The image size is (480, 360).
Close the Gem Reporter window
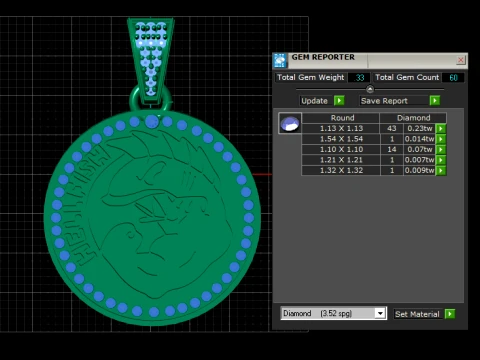pyautogui.click(x=461, y=60)
